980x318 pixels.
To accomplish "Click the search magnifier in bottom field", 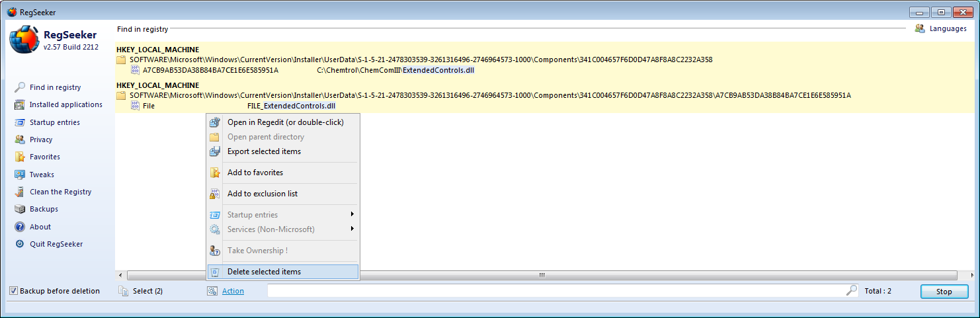I will 852,290.
